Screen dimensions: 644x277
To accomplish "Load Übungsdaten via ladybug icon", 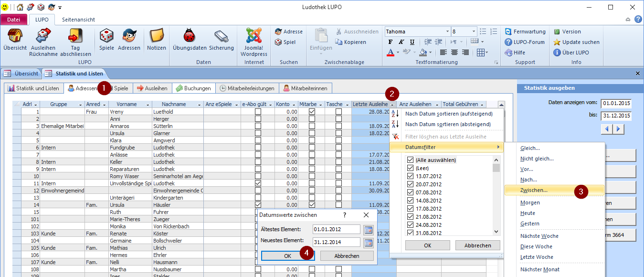I will 190,40.
